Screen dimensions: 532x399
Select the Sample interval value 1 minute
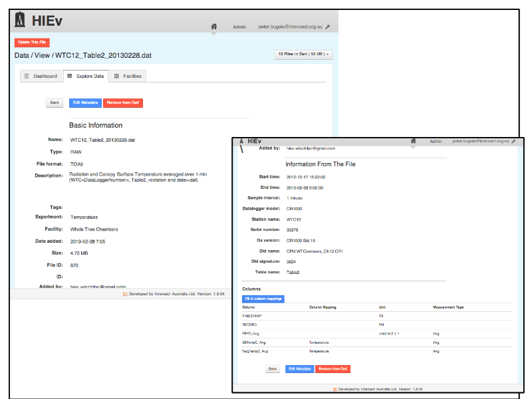(x=295, y=198)
